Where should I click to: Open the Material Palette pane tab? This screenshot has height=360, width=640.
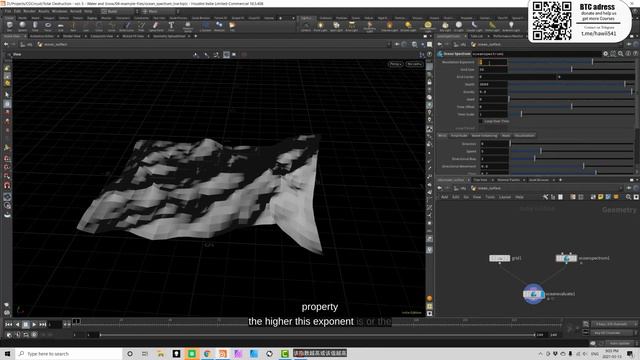click(x=508, y=180)
